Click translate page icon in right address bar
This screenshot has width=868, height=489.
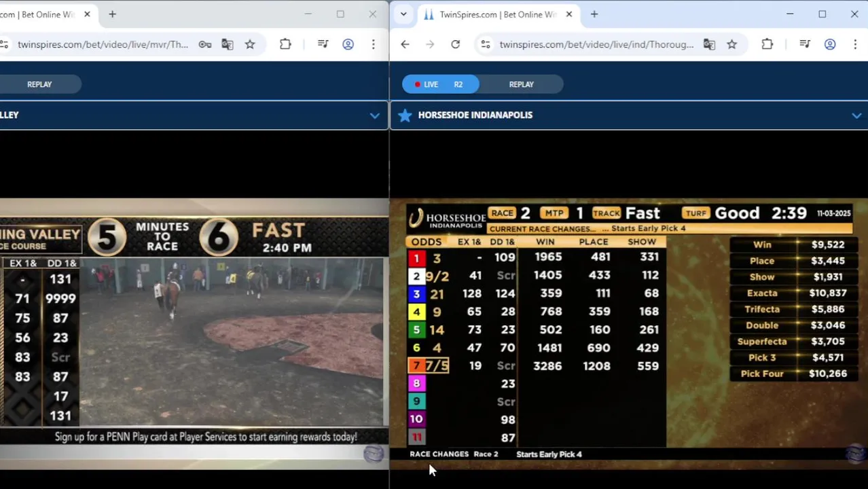click(x=709, y=44)
